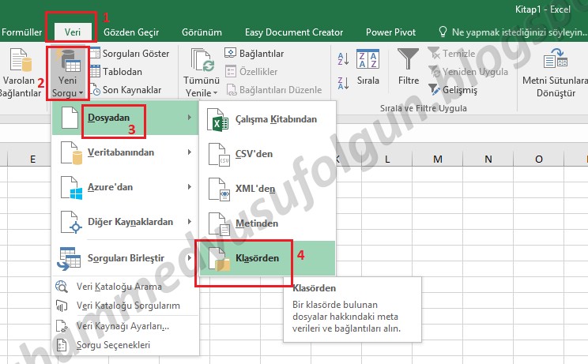The image size is (588, 364).
Task: Select column header L
Action: (387, 159)
